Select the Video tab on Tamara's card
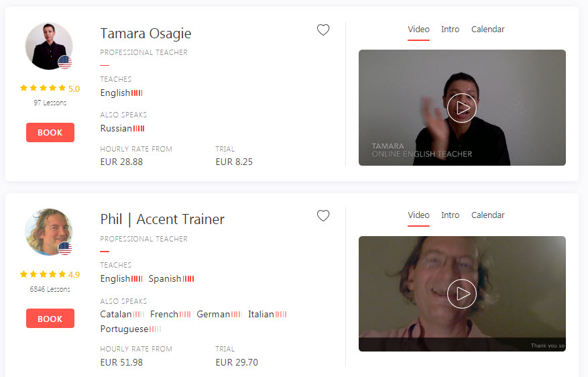This screenshot has width=588, height=377. tap(418, 30)
